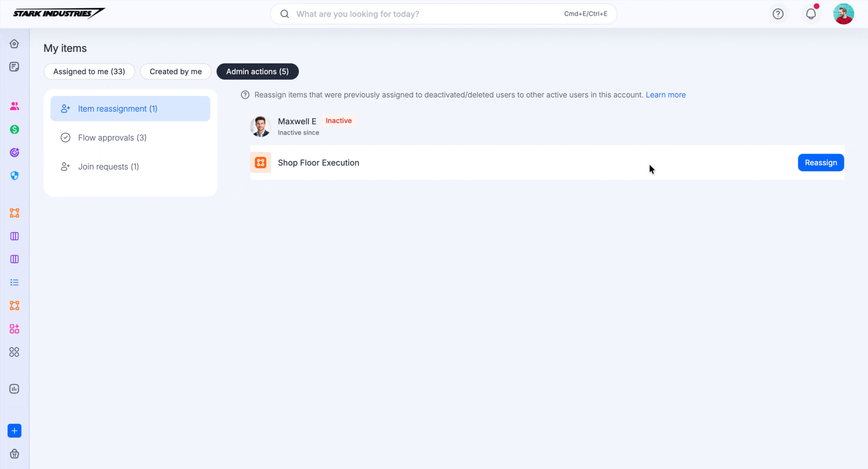This screenshot has width=868, height=469.
Task: Click the pink people icon in sidebar
Action: click(14, 106)
